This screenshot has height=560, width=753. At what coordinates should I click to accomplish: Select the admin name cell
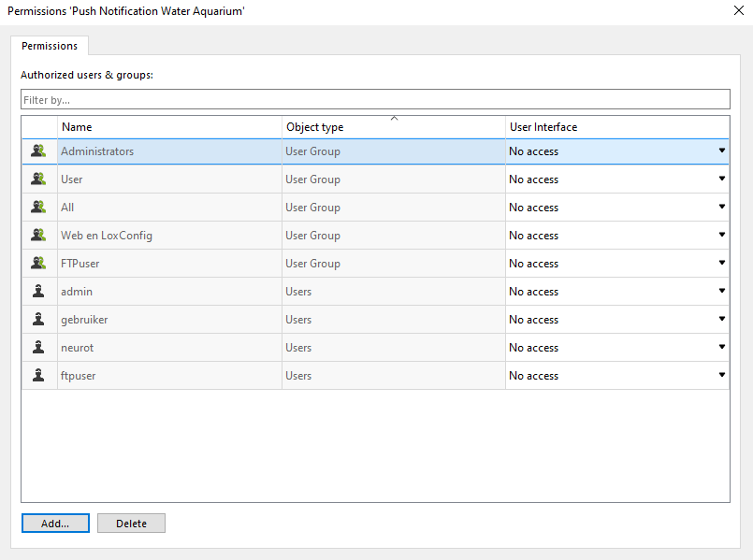[x=169, y=292]
